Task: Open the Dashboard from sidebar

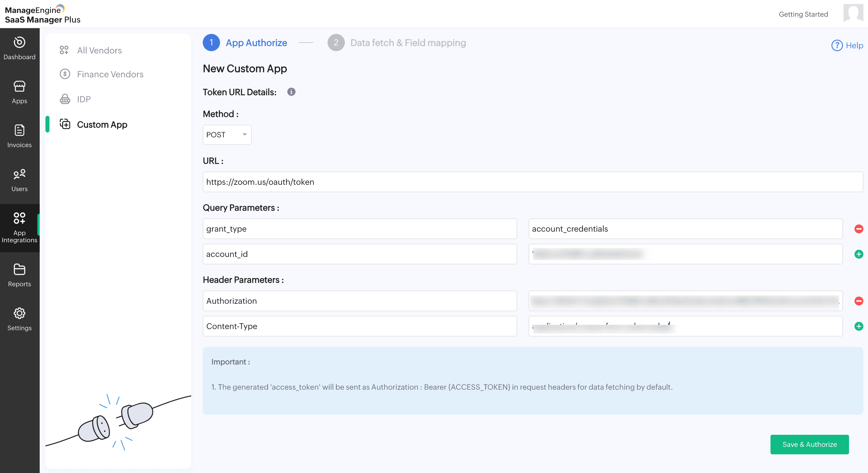Action: pos(20,48)
